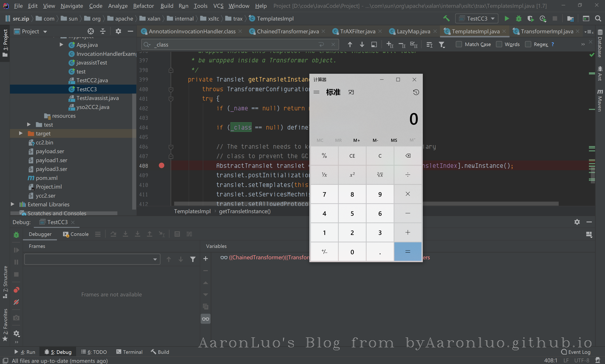Enable the Regex checkbox
The width and height of the screenshot is (605, 364).
click(x=528, y=44)
